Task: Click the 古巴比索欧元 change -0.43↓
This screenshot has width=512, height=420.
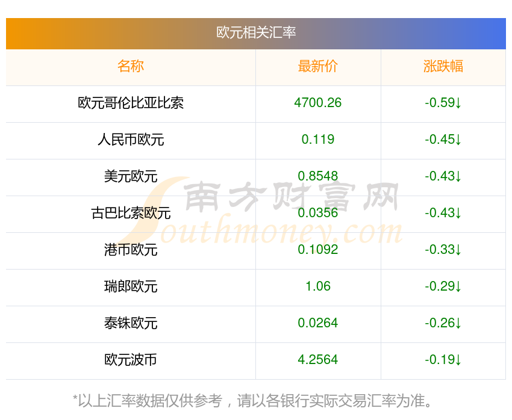Action: [443, 213]
